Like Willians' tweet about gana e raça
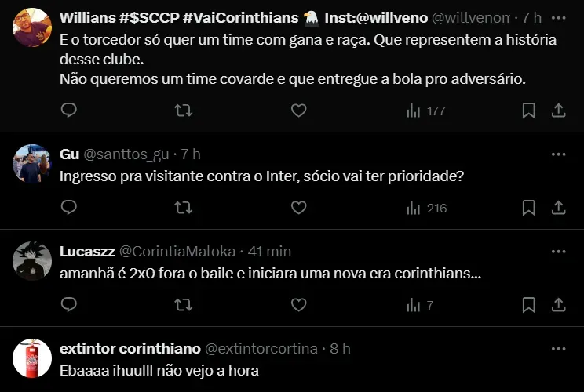 click(298, 111)
